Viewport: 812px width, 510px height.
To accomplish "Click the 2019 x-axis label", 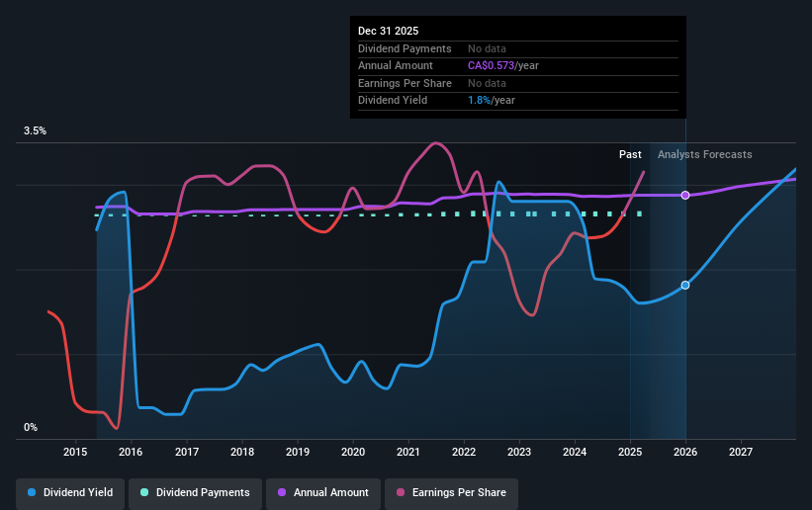I will 298,452.
